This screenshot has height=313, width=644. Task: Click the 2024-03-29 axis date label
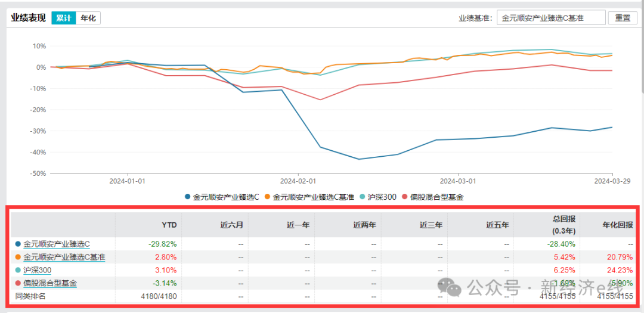(x=613, y=181)
